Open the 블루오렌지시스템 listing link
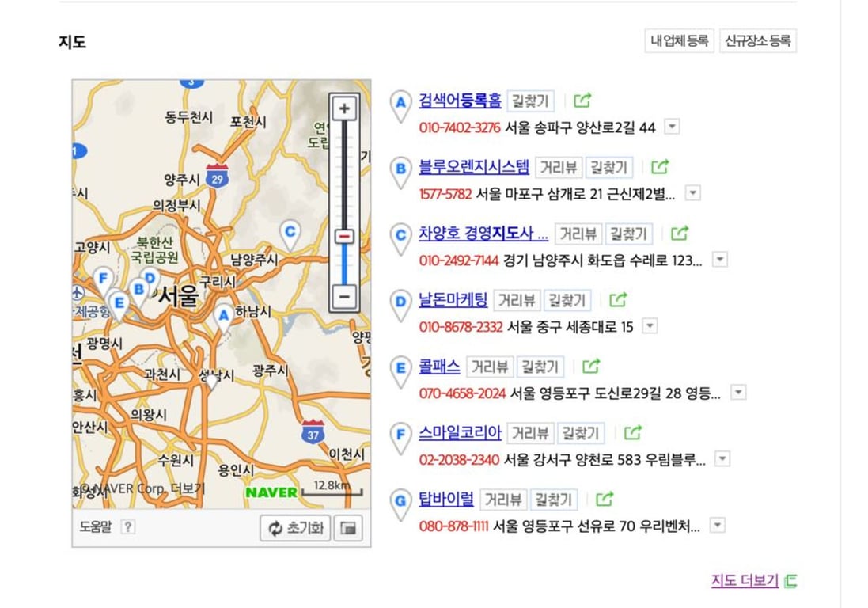This screenshot has width=868, height=608. (x=474, y=167)
